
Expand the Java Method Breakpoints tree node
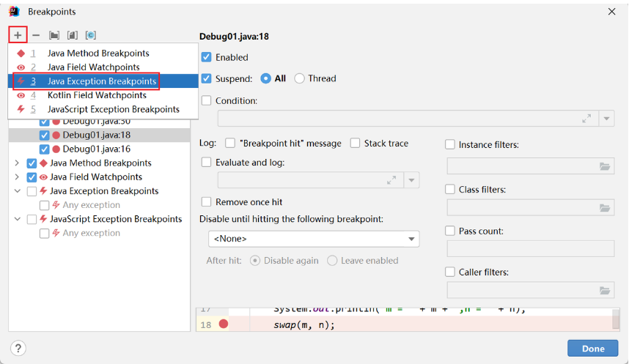pyautogui.click(x=17, y=163)
